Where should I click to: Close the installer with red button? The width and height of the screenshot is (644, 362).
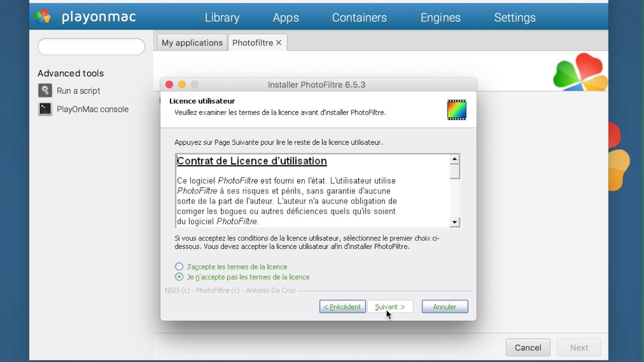169,84
